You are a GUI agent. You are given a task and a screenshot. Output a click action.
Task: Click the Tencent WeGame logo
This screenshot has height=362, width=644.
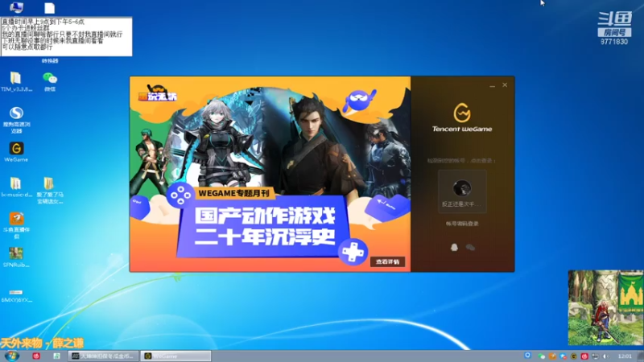[x=462, y=117]
